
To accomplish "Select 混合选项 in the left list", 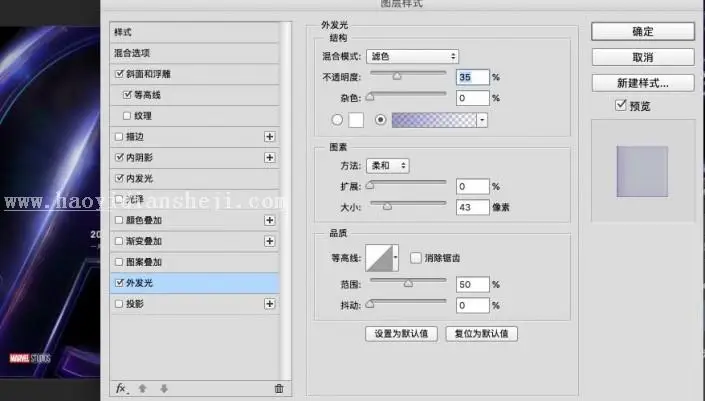I will click(195, 53).
